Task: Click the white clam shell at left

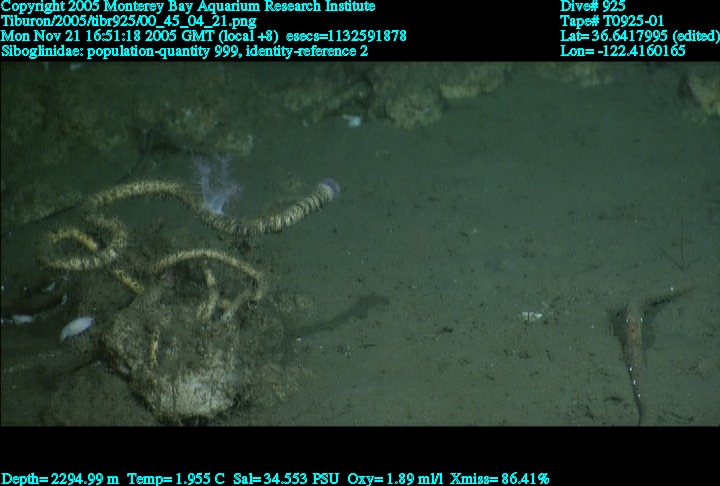Action: click(x=76, y=327)
